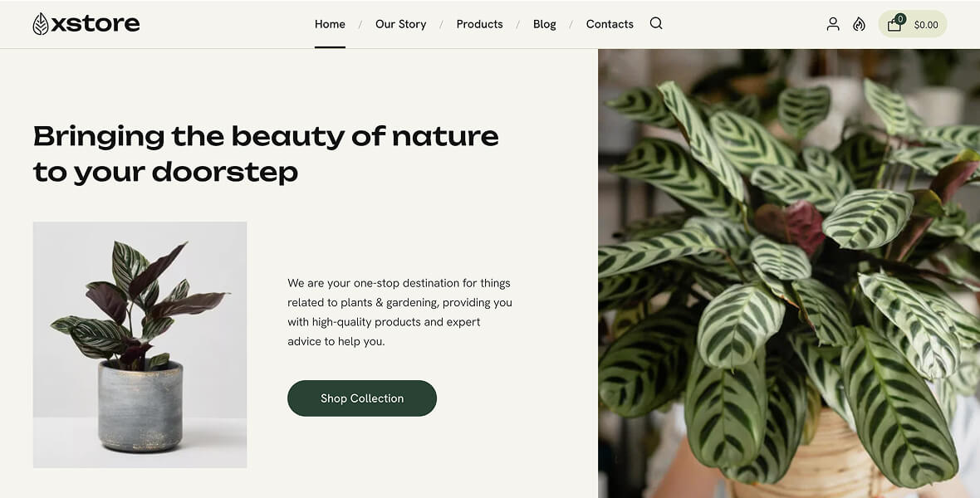This screenshot has height=498, width=980.
Task: Open the Blog menu link
Action: (x=545, y=24)
